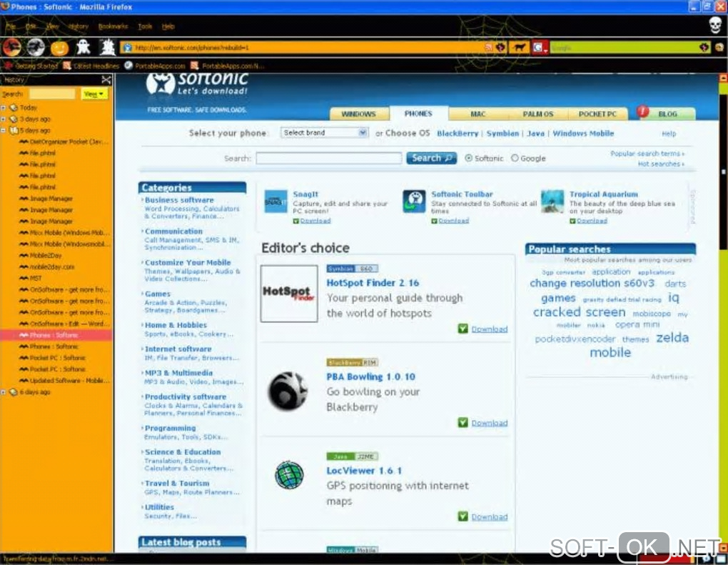Click the green check icon beside HotSpot Download
This screenshot has width=728, height=565.
tap(463, 329)
